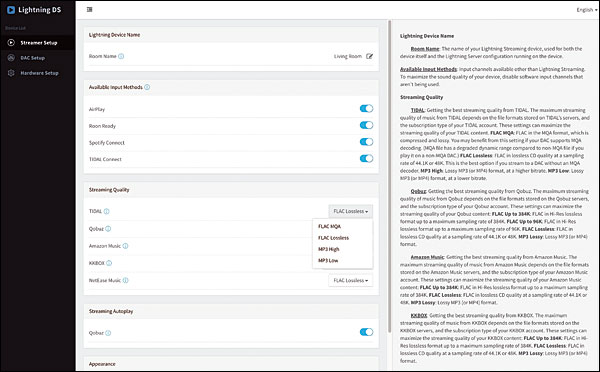Click the Streaming Autoplay section header
The image size is (600, 372).
tap(111, 312)
